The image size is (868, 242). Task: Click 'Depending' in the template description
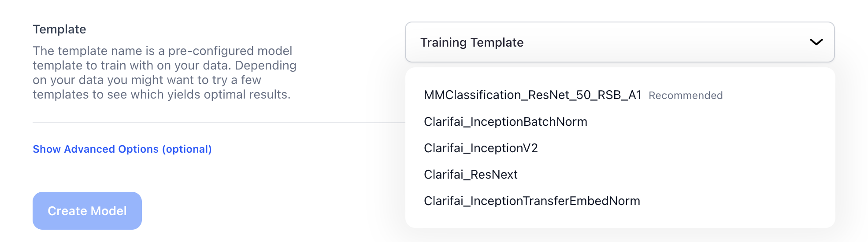(x=265, y=66)
